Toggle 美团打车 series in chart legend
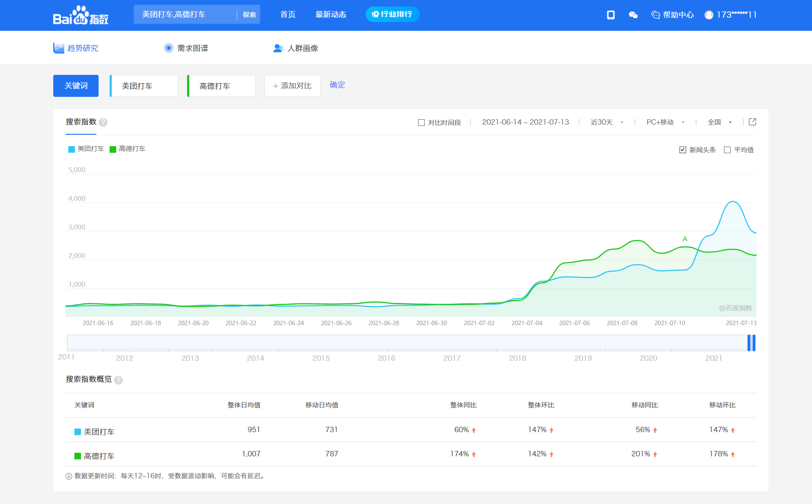Image resolution: width=812 pixels, height=504 pixels. tap(86, 149)
